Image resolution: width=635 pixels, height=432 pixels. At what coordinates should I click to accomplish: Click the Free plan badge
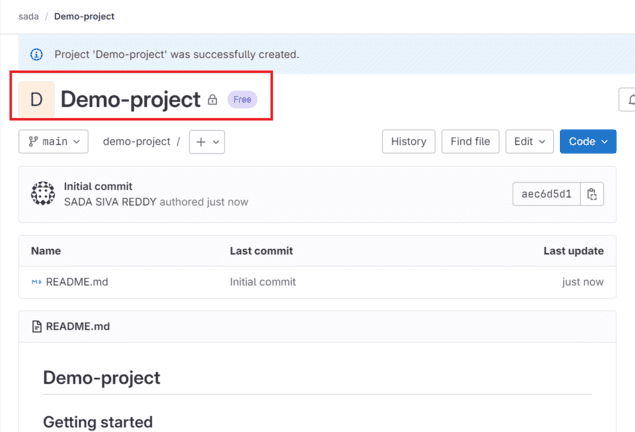point(242,100)
